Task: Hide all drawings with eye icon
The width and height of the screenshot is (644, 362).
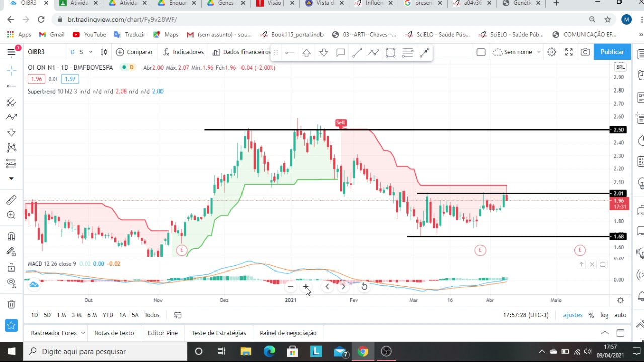Action: (x=11, y=283)
